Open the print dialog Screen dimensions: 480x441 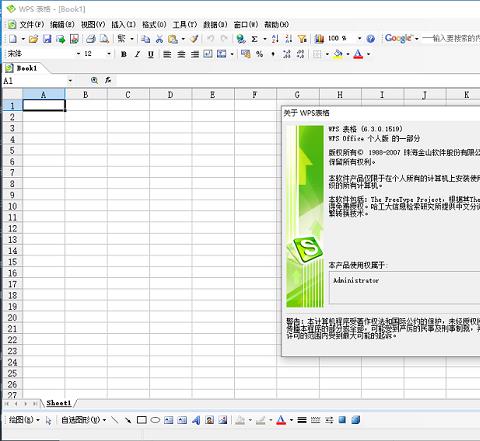[x=91, y=39]
